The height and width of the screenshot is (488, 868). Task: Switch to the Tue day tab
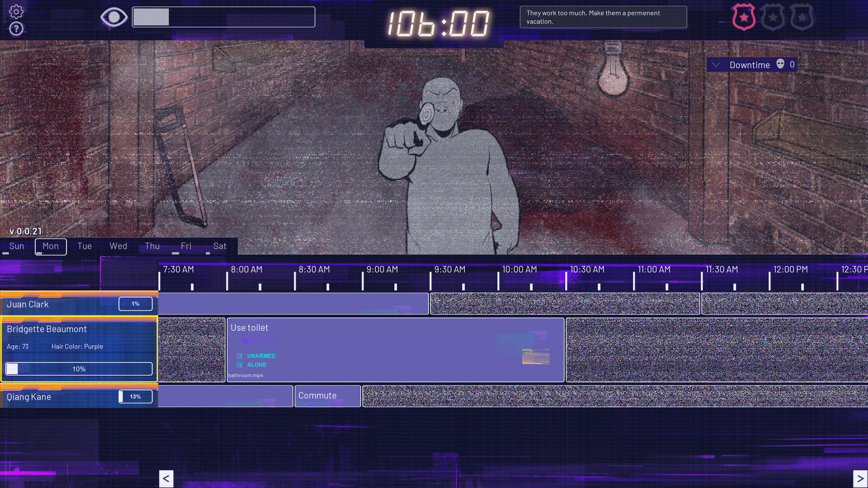click(x=85, y=246)
